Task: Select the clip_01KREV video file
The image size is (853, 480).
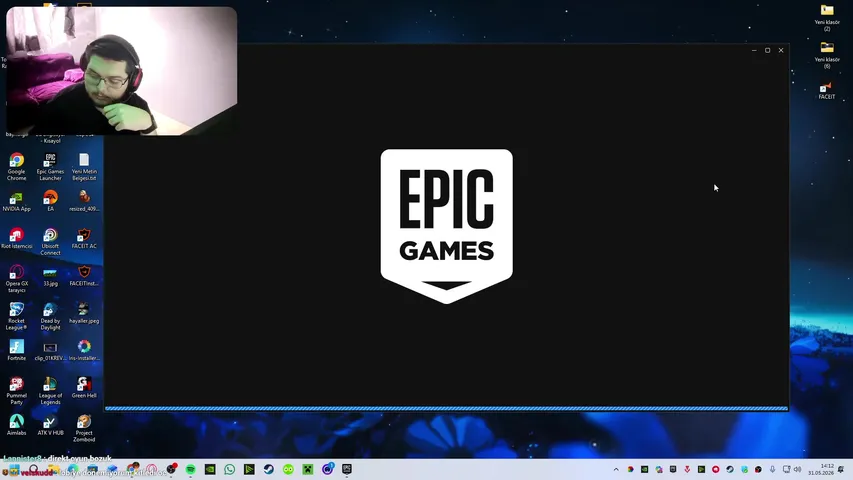Action: point(50,350)
